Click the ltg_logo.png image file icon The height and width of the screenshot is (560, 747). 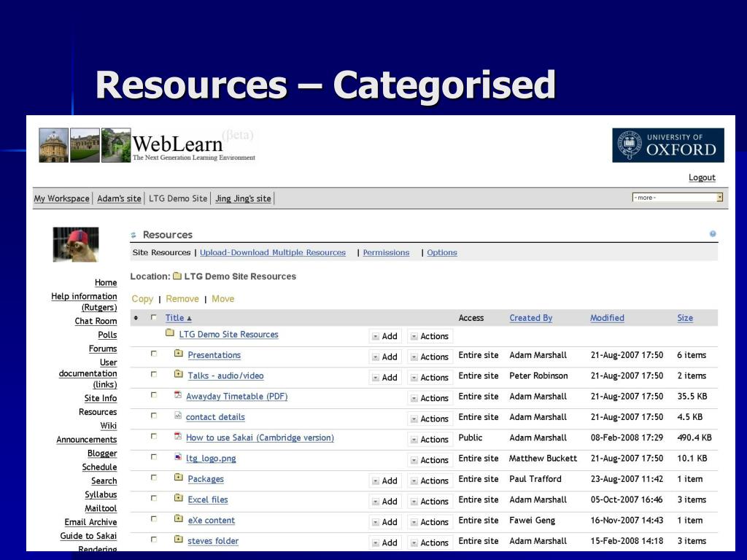178,456
